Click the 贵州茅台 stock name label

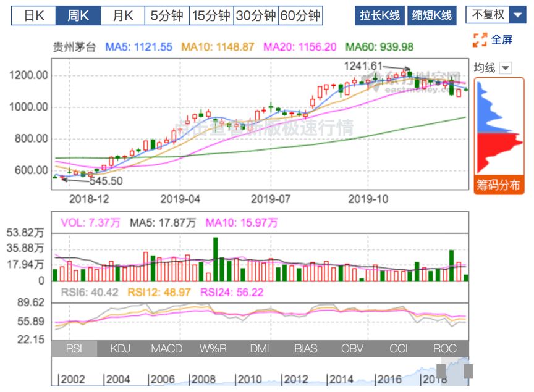74,47
